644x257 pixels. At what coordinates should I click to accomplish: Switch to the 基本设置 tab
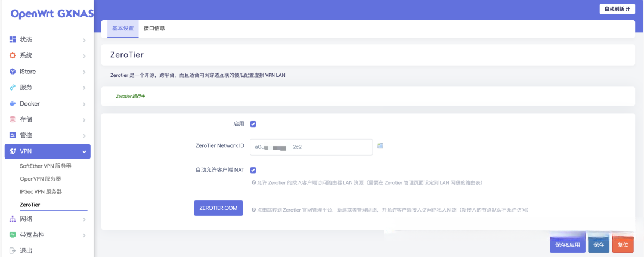coord(123,29)
